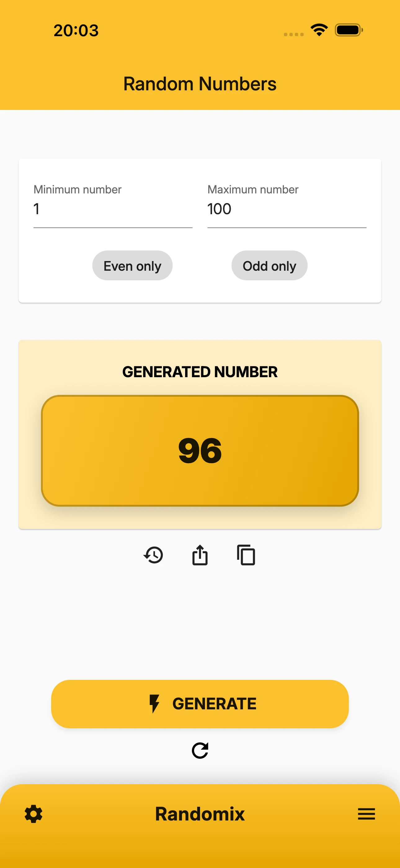Open settings with the gear icon

tap(34, 814)
